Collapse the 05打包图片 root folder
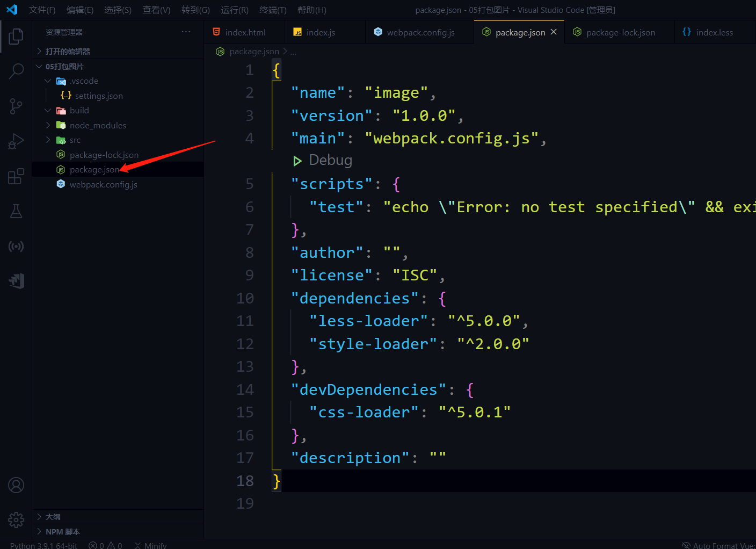 click(118, 66)
